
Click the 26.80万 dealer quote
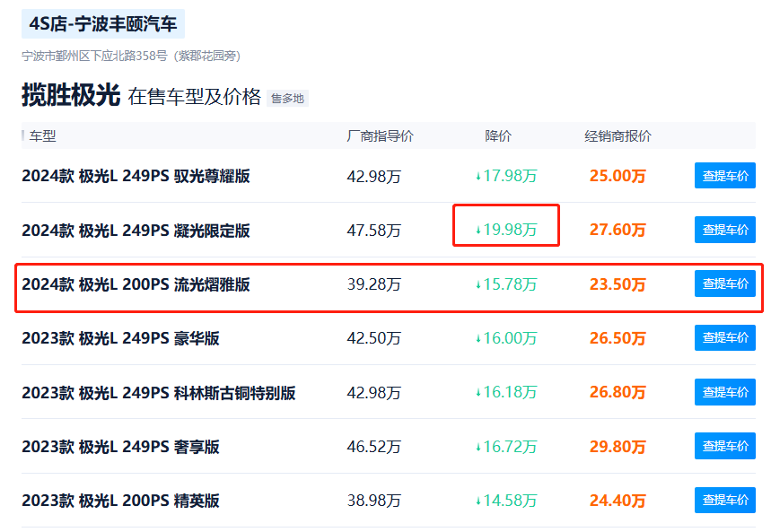coord(618,392)
